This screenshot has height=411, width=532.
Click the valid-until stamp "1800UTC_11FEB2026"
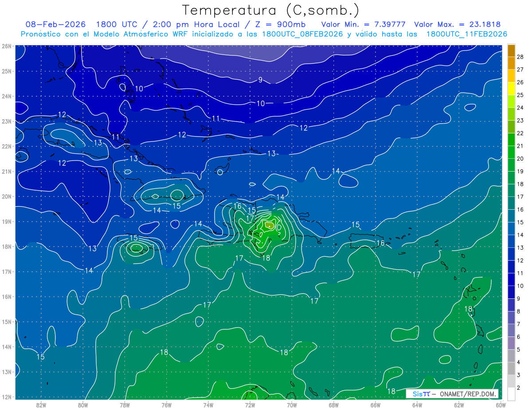(467, 34)
